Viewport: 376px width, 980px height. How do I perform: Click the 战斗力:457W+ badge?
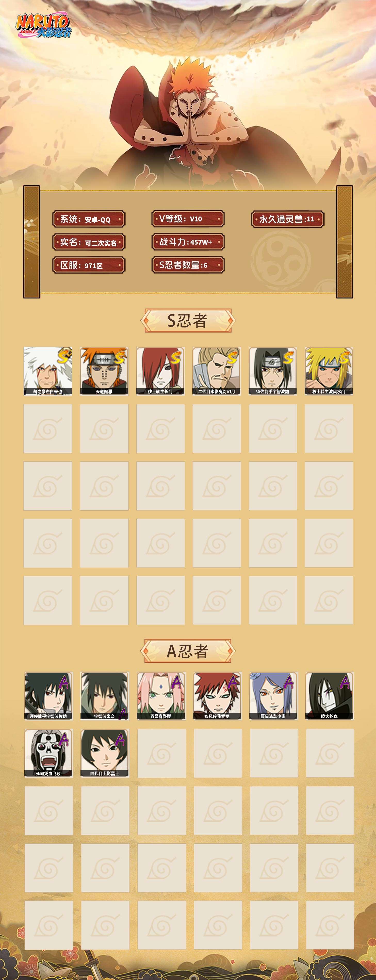188,242
